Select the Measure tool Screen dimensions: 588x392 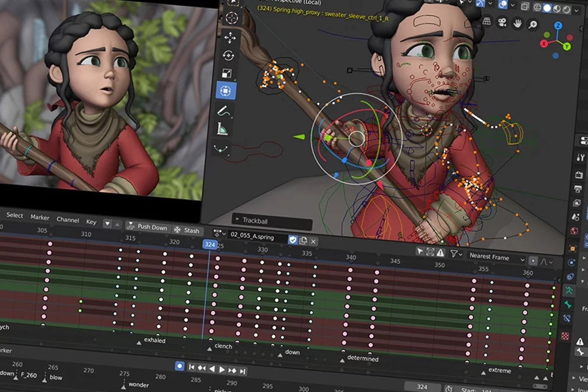click(222, 129)
